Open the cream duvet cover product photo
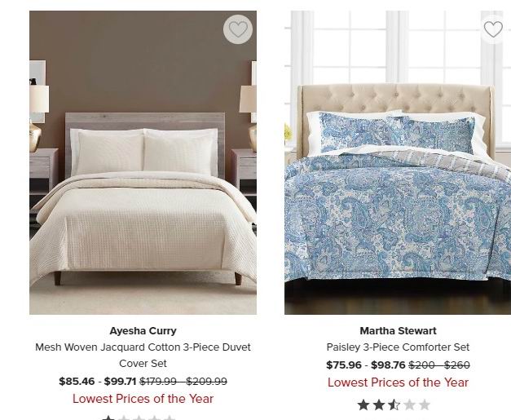The image size is (511, 420). coord(143,162)
